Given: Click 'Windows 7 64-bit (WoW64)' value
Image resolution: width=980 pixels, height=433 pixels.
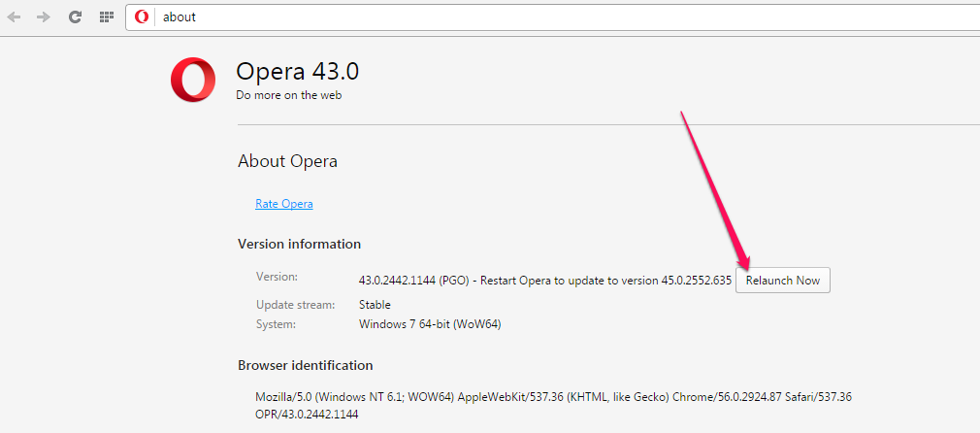Looking at the screenshot, I should click(x=430, y=324).
